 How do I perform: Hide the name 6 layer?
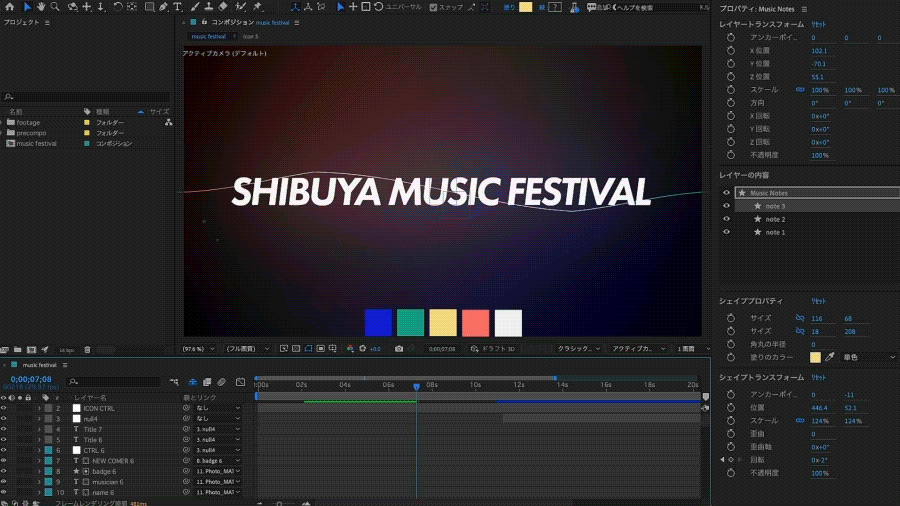click(3, 492)
